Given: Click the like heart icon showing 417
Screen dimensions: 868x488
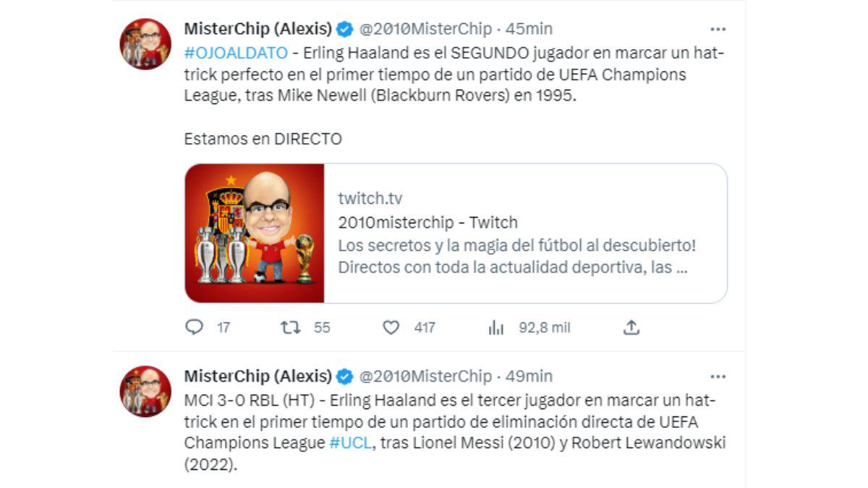Looking at the screenshot, I should [x=391, y=328].
